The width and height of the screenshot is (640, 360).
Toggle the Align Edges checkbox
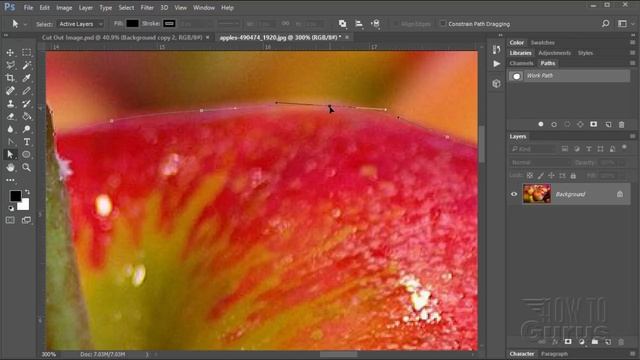pos(396,24)
